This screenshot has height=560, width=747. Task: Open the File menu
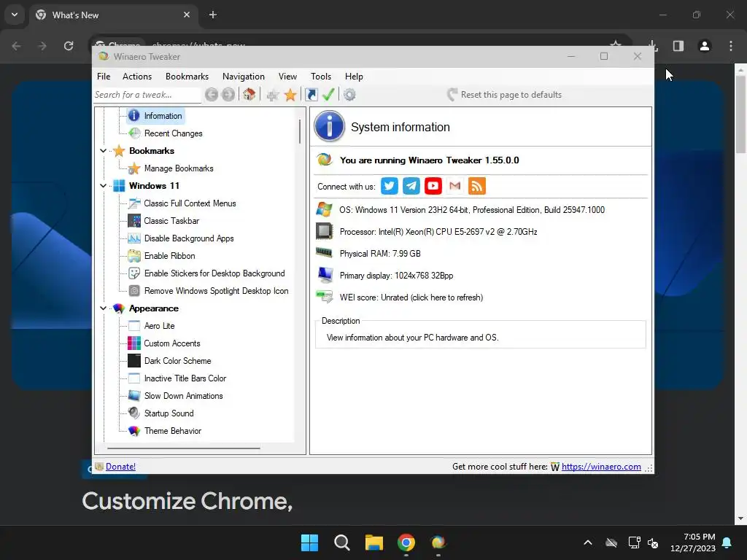[x=104, y=76]
